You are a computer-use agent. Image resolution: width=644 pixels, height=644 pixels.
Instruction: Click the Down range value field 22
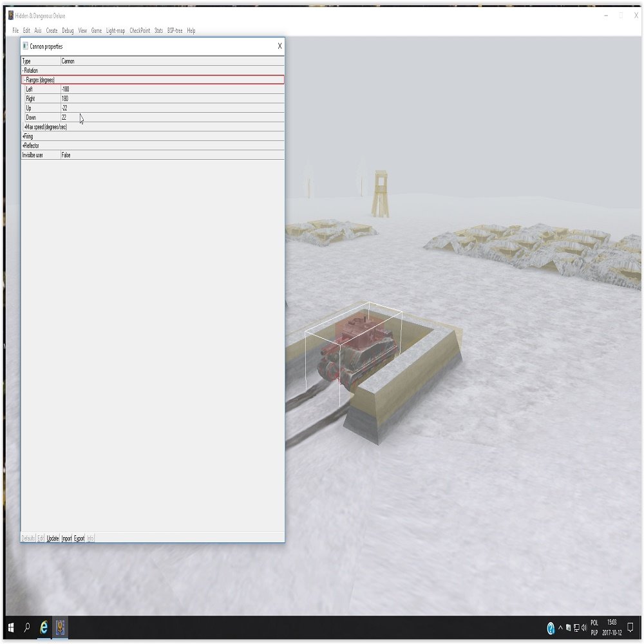[172, 117]
